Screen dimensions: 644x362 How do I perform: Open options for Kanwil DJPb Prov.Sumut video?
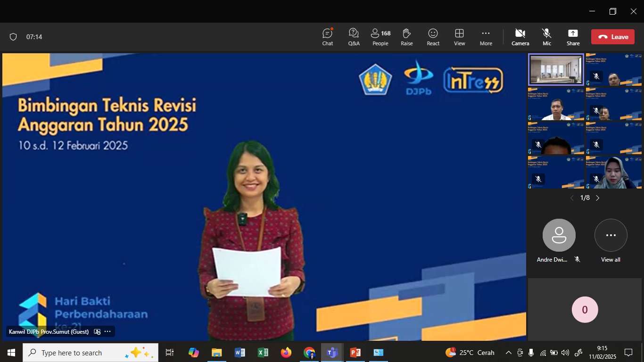pos(107,332)
